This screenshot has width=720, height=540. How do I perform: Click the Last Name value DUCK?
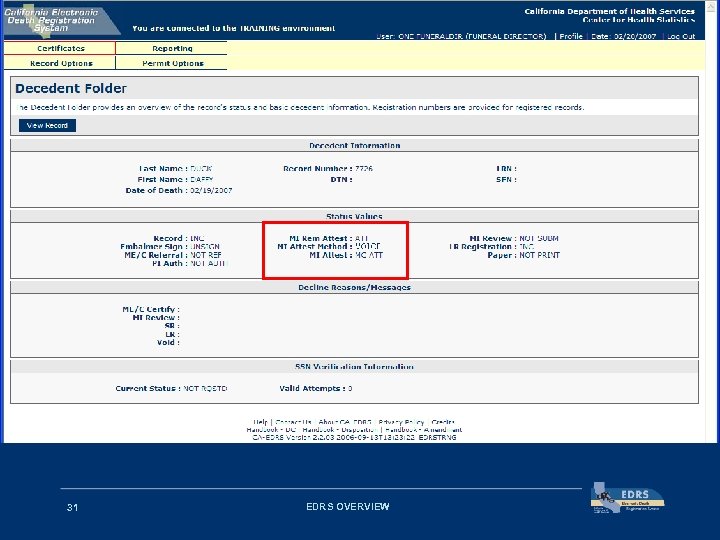click(201, 169)
